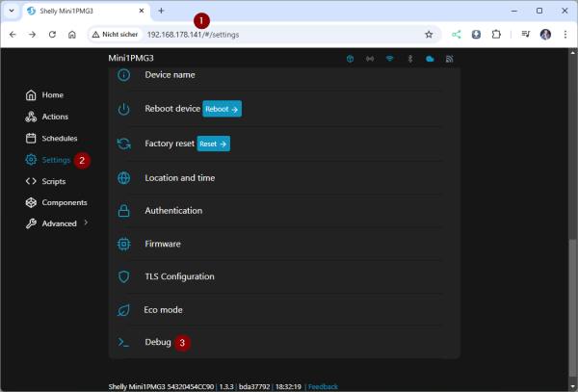
Task: Open the tab search dropdown arrow
Action: point(12,11)
